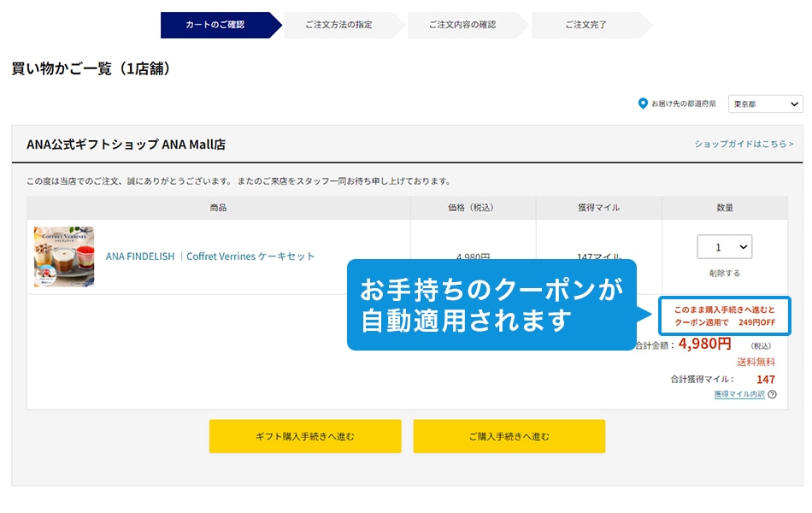Click the 削除する link to remove item

(724, 273)
